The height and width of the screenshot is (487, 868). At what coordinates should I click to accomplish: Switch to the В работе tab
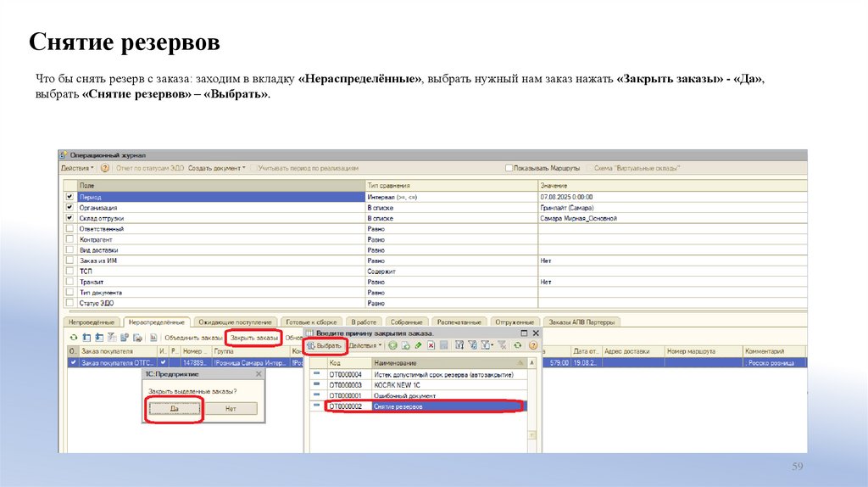pyautogui.click(x=364, y=322)
